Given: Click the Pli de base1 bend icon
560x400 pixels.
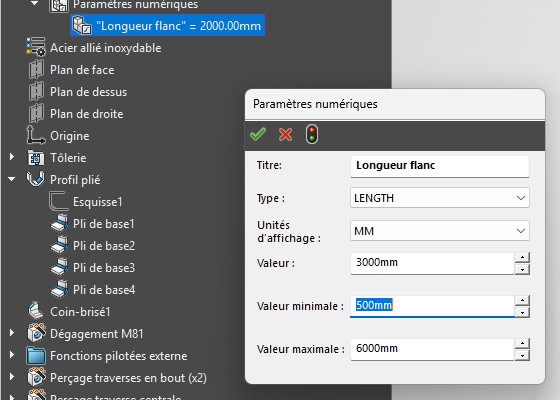Looking at the screenshot, I should pyautogui.click(x=59, y=223).
